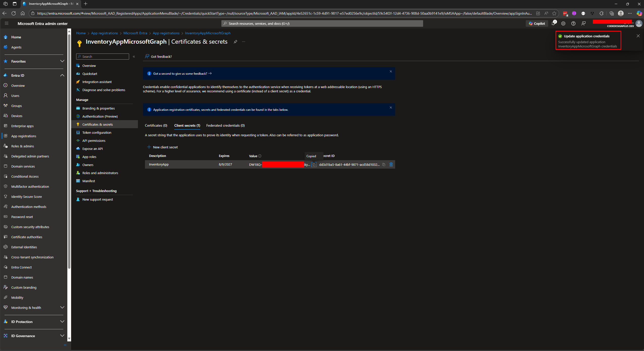Open the more options ellipsis beside title

click(244, 42)
